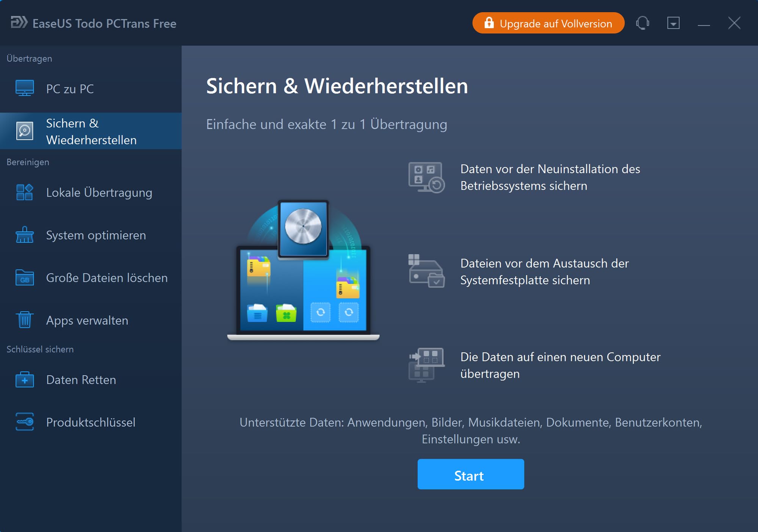758x532 pixels.
Task: Open support headset icon
Action: pos(643,23)
